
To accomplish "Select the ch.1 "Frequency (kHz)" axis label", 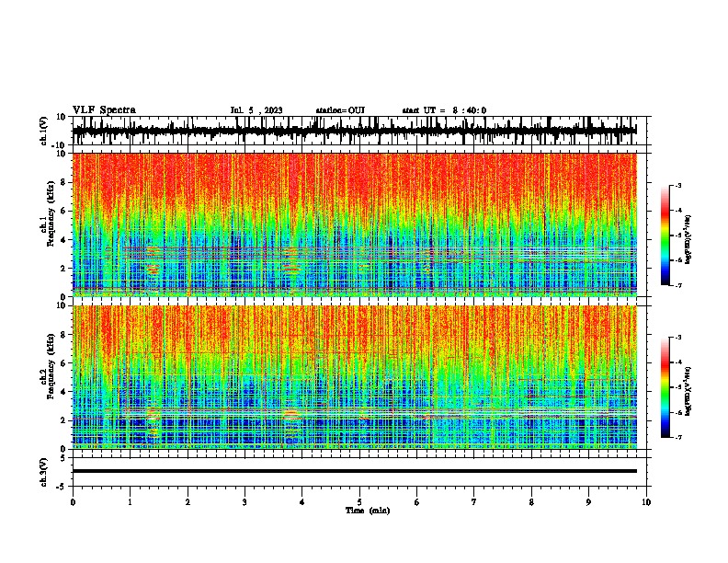I will pyautogui.click(x=51, y=213).
